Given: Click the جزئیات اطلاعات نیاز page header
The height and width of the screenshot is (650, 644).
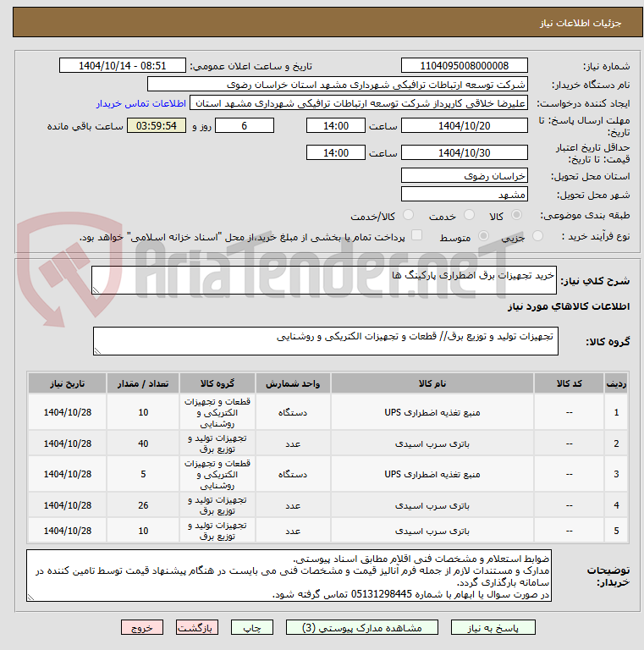Looking at the screenshot, I should coord(581,23).
